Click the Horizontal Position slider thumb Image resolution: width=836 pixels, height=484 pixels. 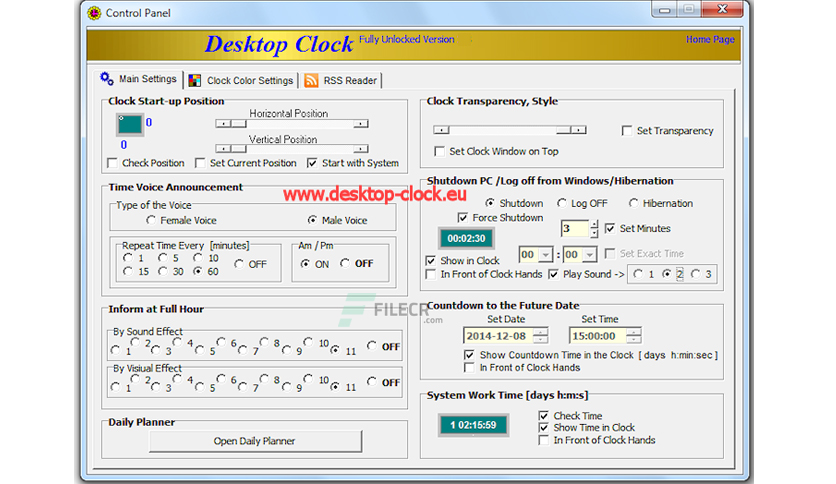pos(239,124)
